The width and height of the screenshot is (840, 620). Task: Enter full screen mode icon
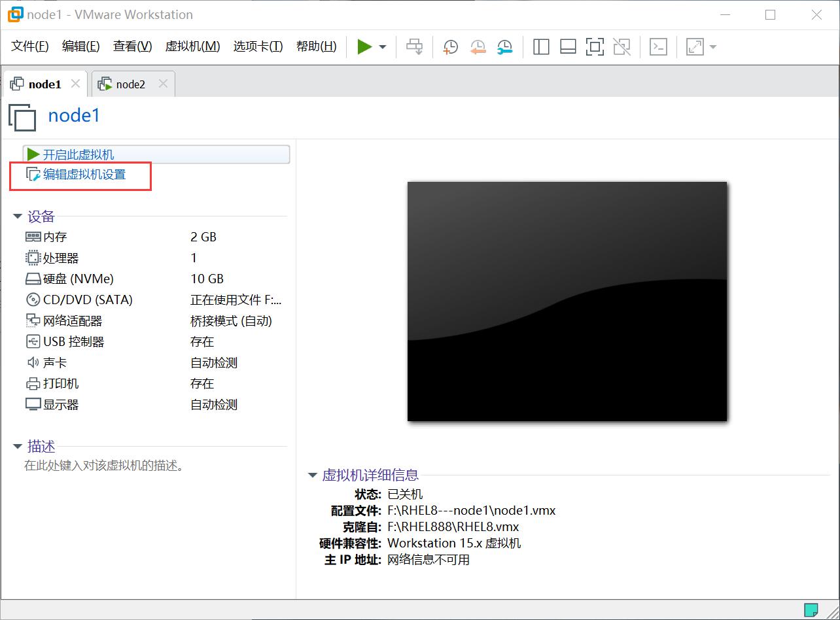point(595,46)
